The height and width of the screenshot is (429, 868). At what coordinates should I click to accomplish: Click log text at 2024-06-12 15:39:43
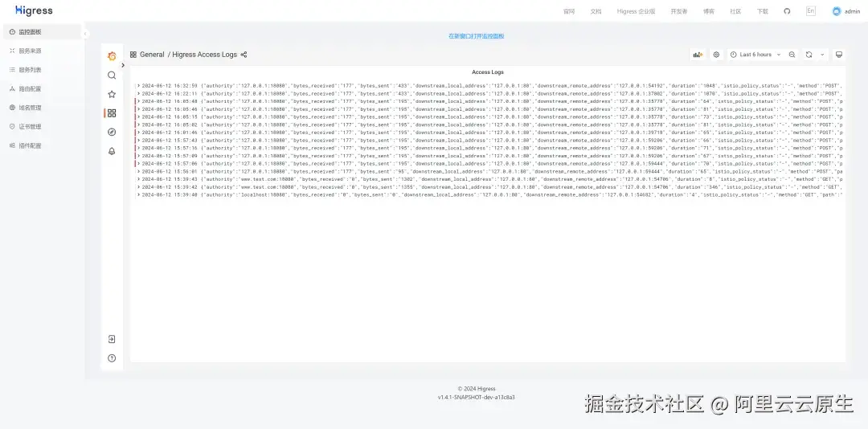492,179
